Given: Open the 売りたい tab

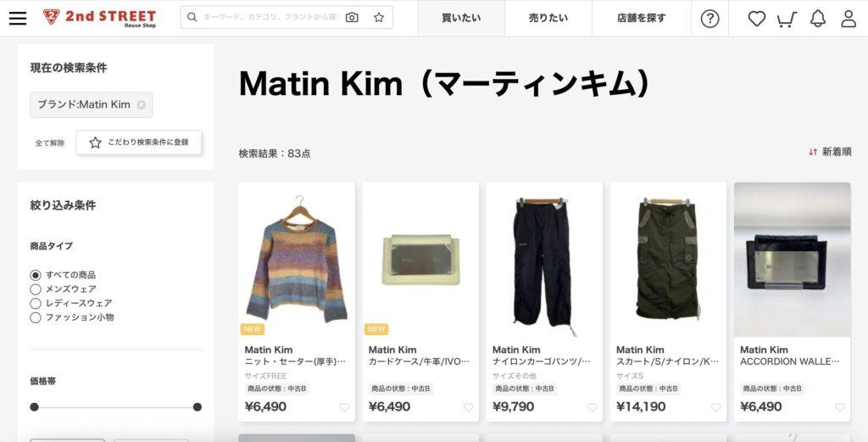Looking at the screenshot, I should click(x=548, y=18).
